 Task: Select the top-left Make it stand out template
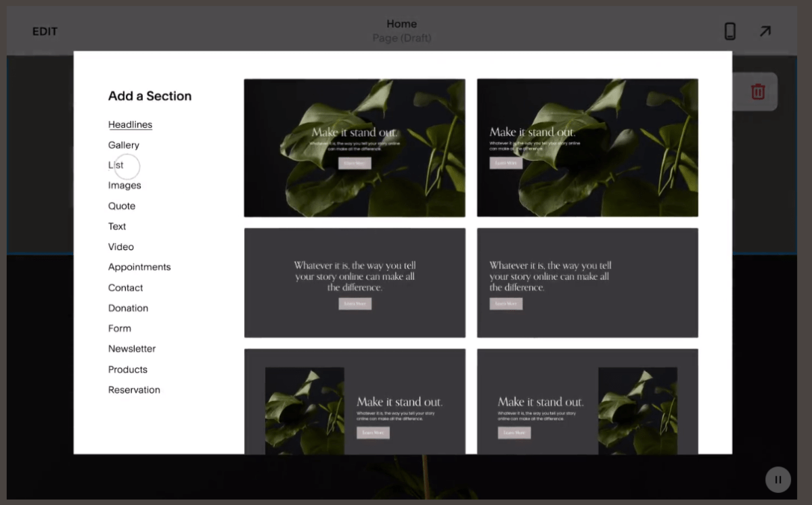click(355, 147)
